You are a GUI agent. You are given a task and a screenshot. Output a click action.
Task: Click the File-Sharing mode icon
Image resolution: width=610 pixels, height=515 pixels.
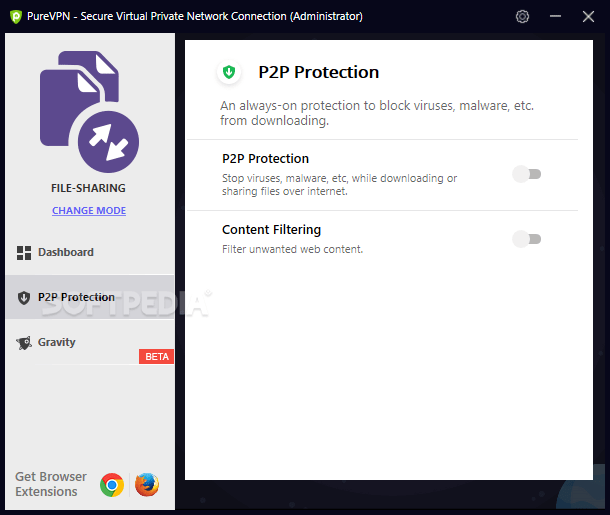(x=89, y=112)
